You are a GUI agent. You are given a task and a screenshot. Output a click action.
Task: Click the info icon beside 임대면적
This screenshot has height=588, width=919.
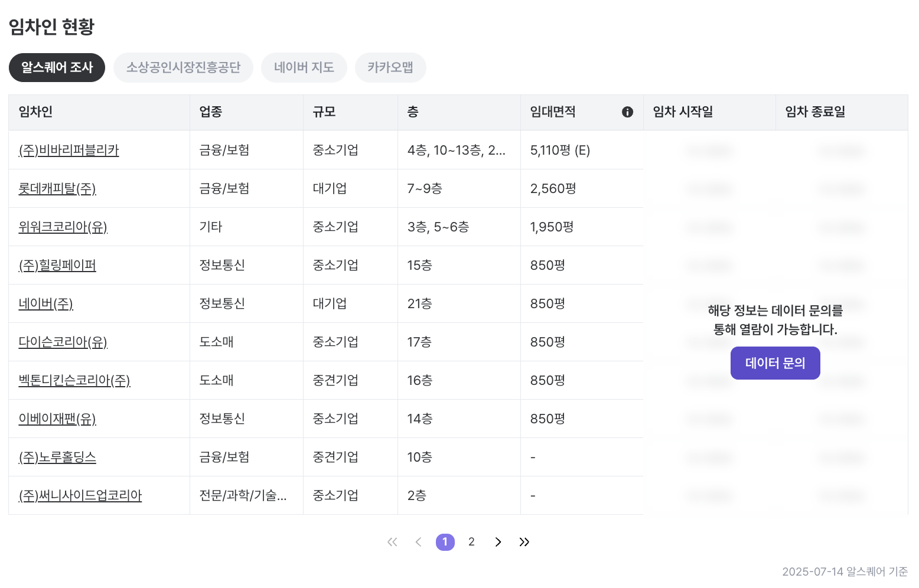[x=627, y=112]
